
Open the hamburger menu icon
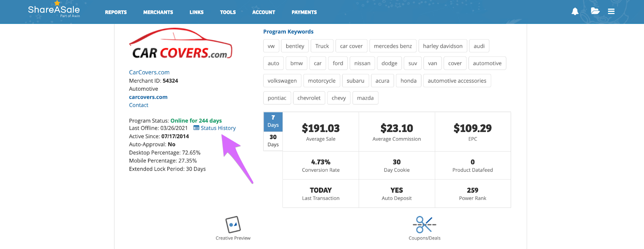611,11
